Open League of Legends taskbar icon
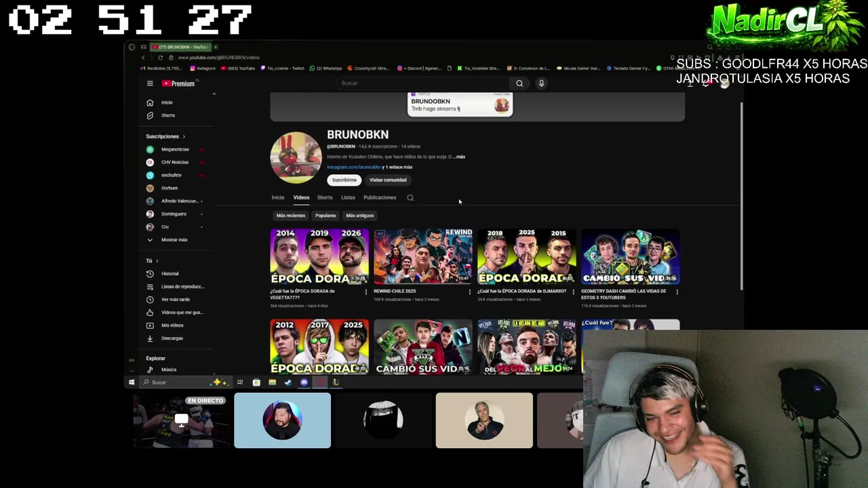Image resolution: width=868 pixels, height=488 pixels. [336, 382]
